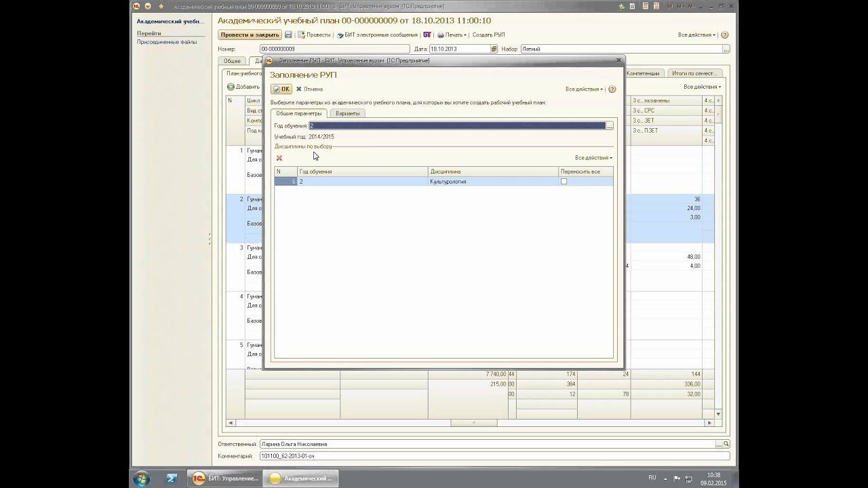This screenshot has height=488, width=868.
Task: Cancel the dialog with Отмена
Action: point(309,89)
